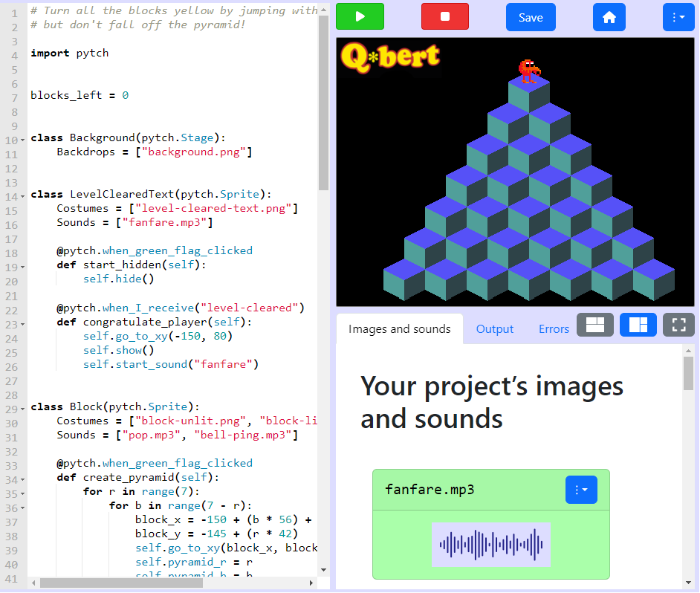Screen dimensions: 700x593
Task: Click 'self.show()' on line 25
Action: click(118, 350)
